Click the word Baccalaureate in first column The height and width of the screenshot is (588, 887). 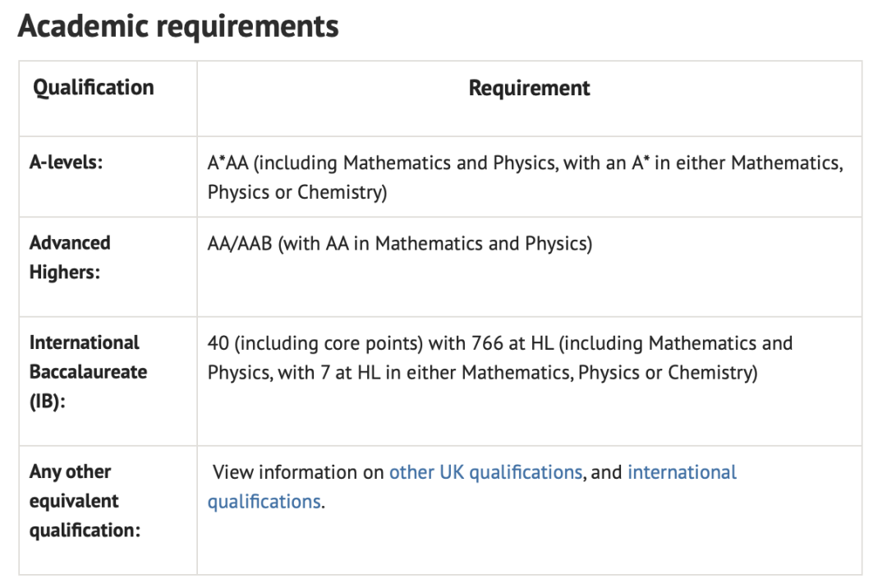pos(88,372)
